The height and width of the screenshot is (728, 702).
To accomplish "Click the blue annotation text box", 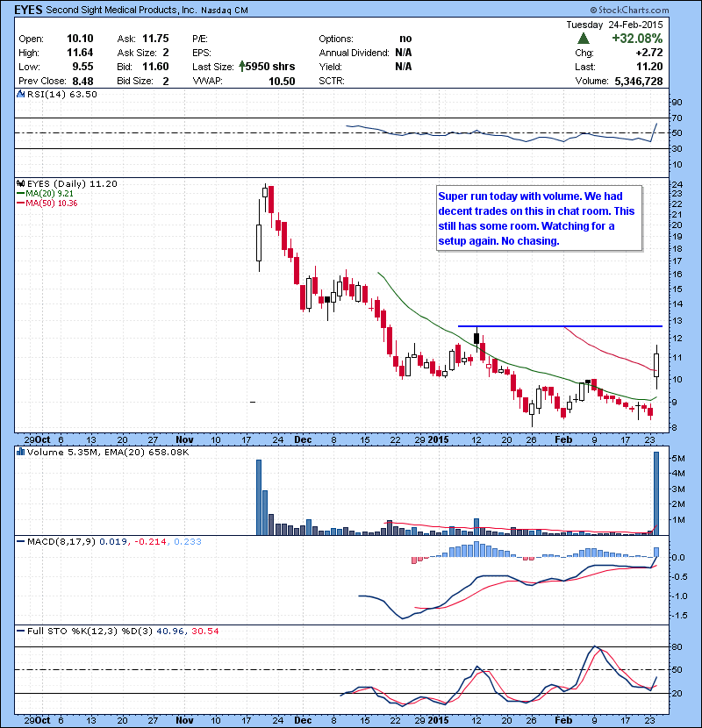I will (540, 218).
